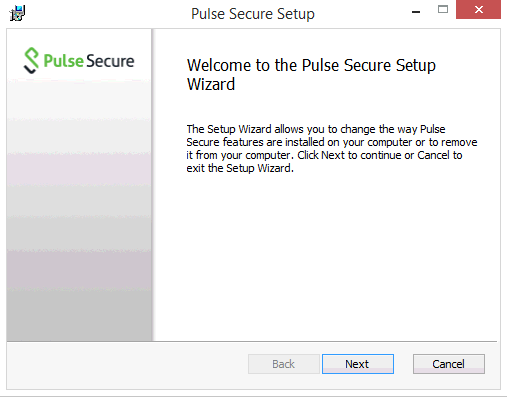This screenshot has height=397, width=507.
Task: Click the green Pulse Secure S emblem
Action: (x=31, y=60)
